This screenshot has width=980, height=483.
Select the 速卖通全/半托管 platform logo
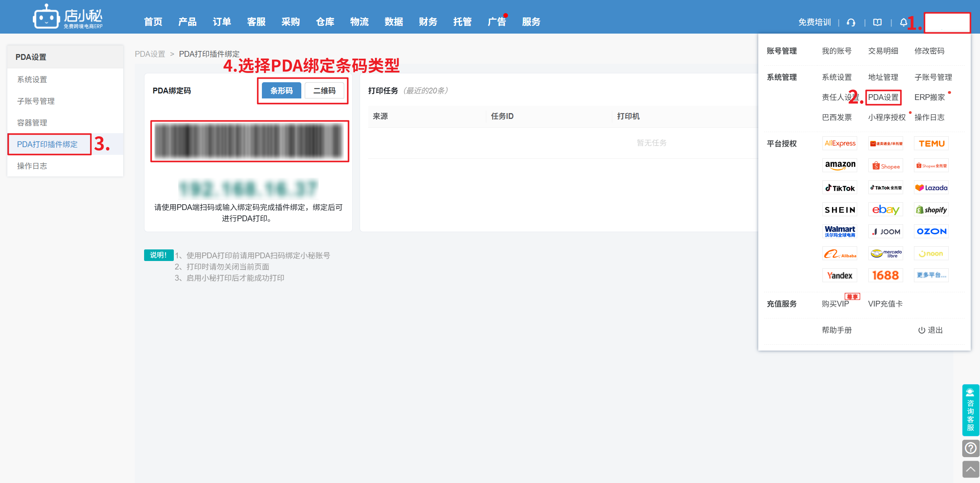pyautogui.click(x=886, y=144)
